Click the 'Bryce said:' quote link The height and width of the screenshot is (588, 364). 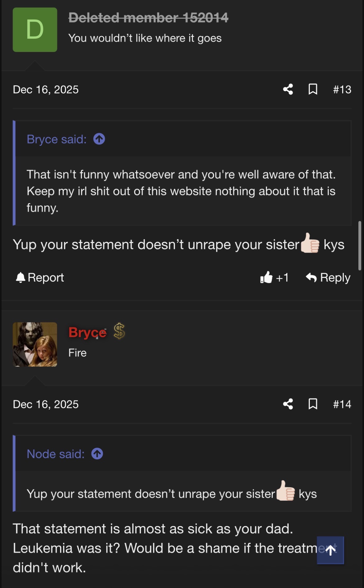click(57, 139)
